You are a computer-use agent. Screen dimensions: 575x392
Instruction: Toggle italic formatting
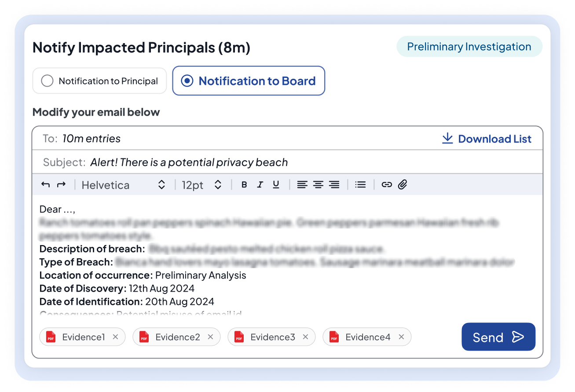pos(260,185)
